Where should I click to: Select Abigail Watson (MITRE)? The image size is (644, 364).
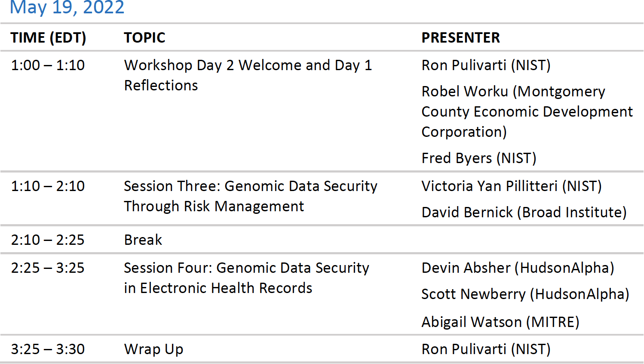500,322
